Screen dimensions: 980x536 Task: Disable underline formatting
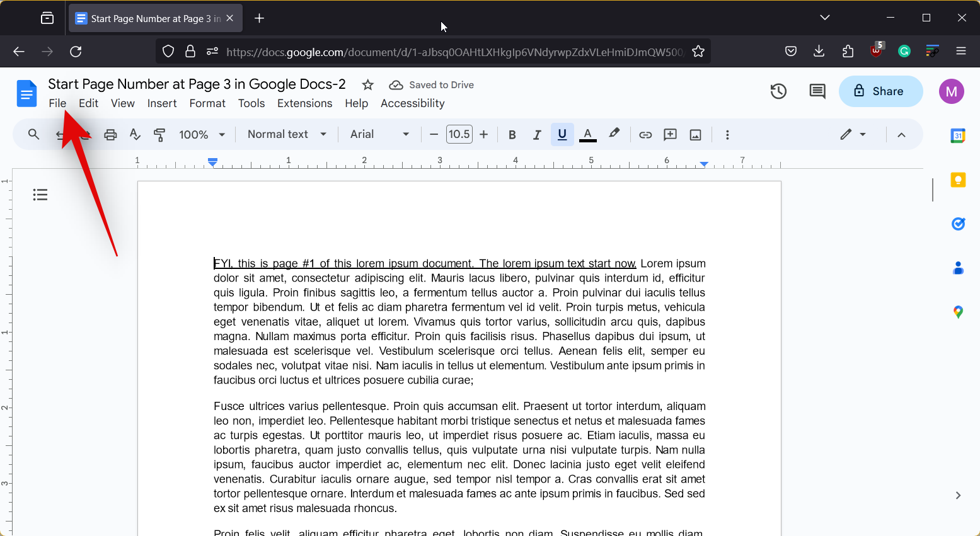(x=562, y=135)
